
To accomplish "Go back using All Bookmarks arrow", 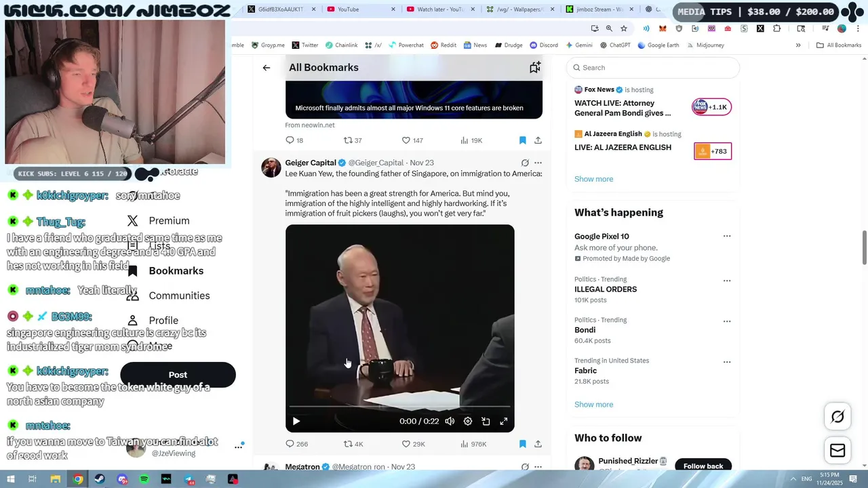I will pyautogui.click(x=267, y=68).
